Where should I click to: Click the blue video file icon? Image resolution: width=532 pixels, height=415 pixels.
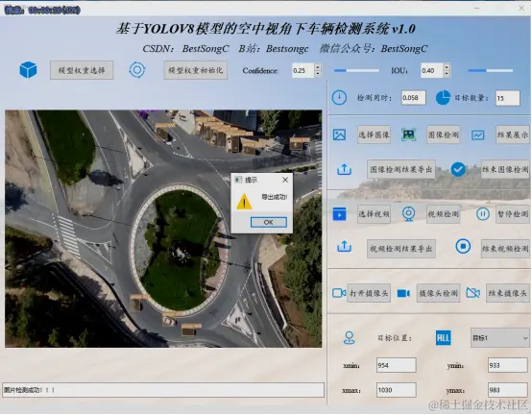(339, 214)
